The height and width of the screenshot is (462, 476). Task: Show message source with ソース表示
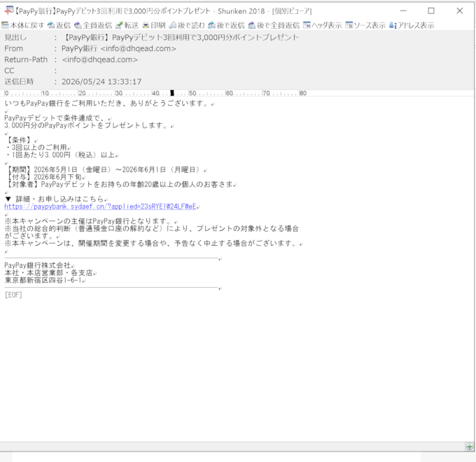tap(365, 25)
